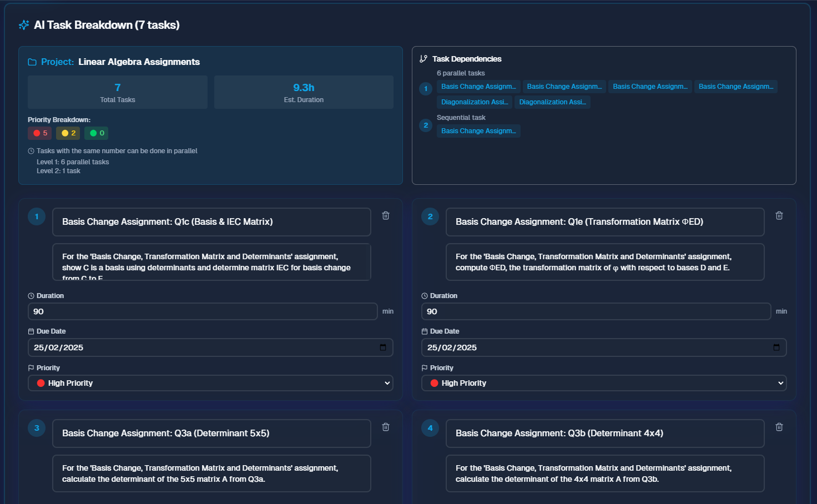
Task: Click the level 2 circle in Task Dependencies
Action: 426,125
